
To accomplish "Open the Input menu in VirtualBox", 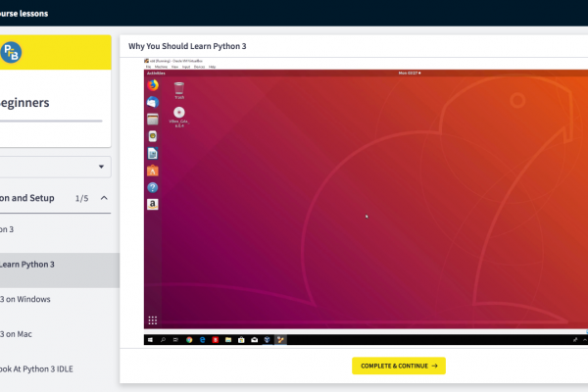I will (186, 67).
